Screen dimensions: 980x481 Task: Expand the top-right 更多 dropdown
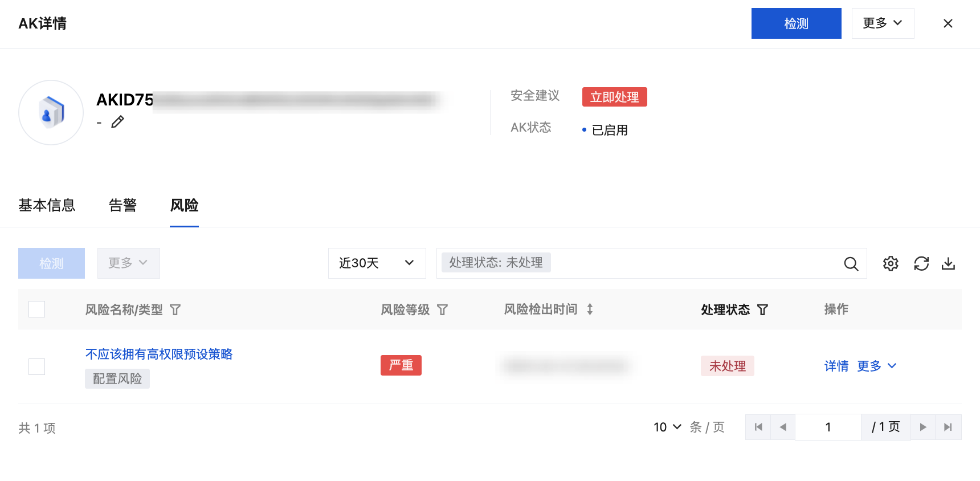(883, 23)
